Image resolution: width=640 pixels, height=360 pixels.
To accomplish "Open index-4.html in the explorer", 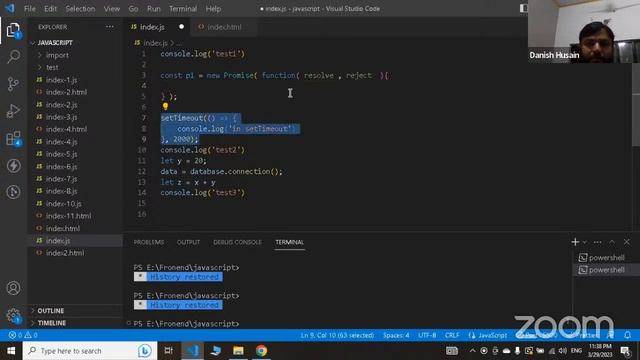I will (66, 129).
